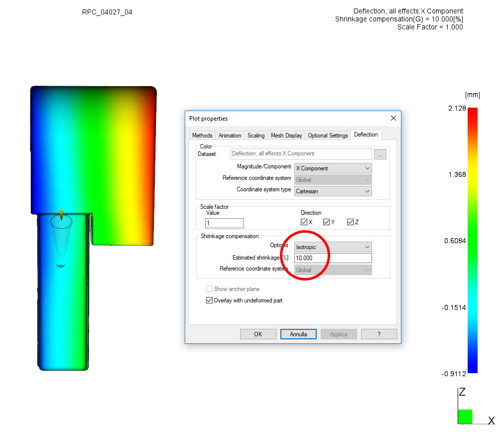
Task: Uncheck the X direction checkbox
Action: [303, 222]
